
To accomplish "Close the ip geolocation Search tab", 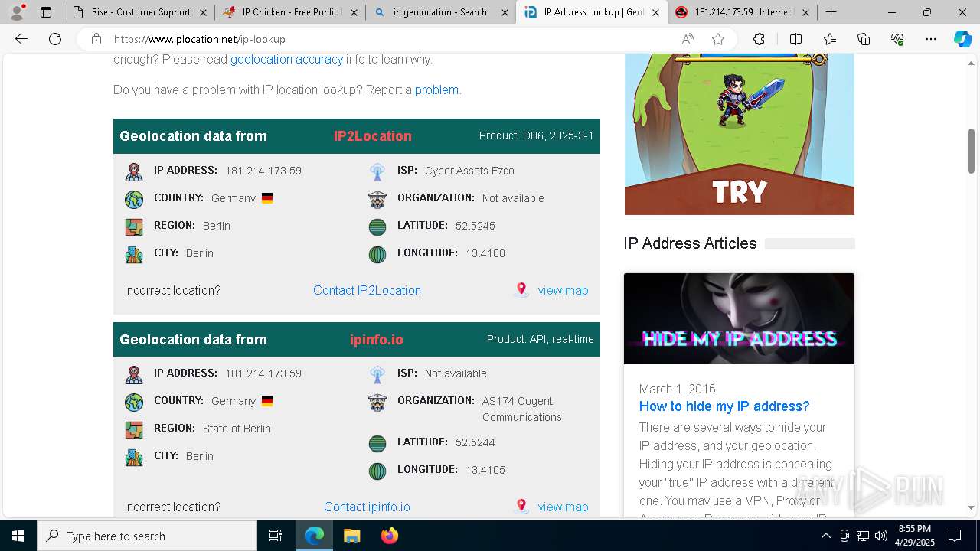I will pyautogui.click(x=504, y=12).
